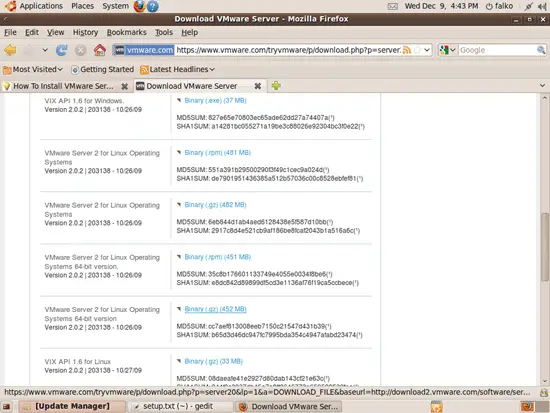
Task: Open the History menu
Action: coord(85,32)
